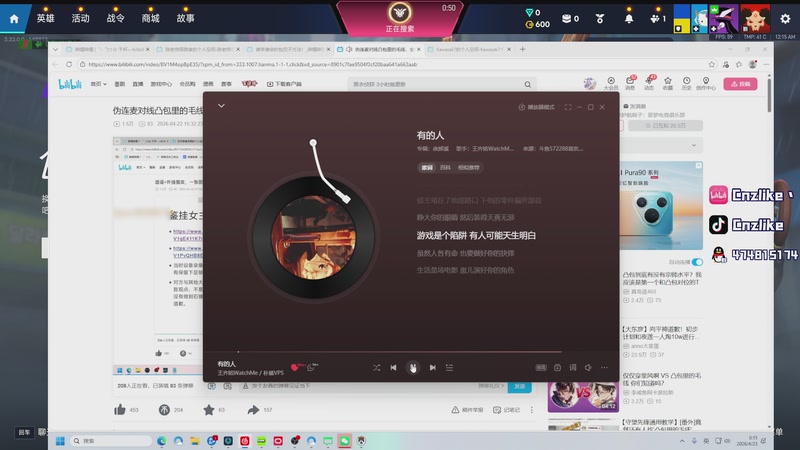Favorite the video with the star icon
The image size is (800, 450).
[x=209, y=409]
